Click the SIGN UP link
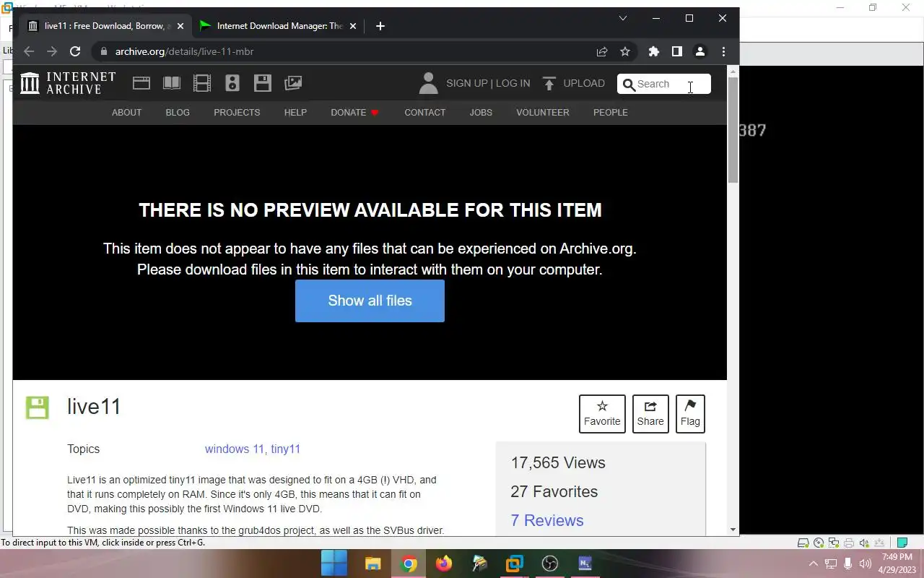 coord(466,83)
